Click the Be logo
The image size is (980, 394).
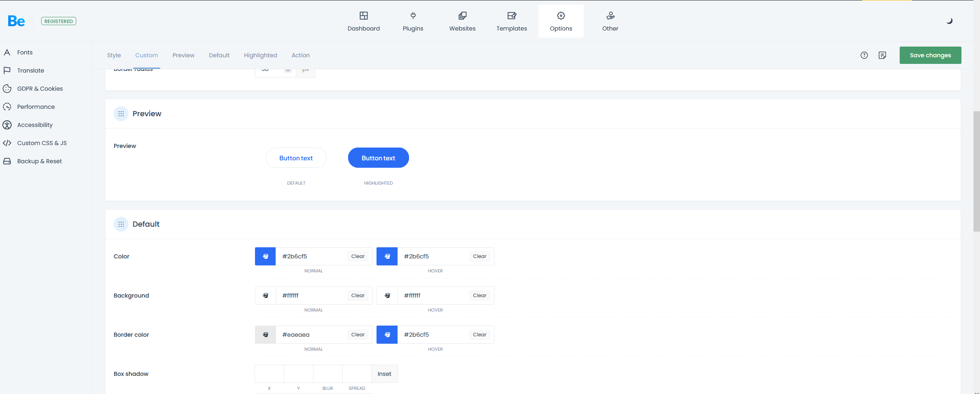pyautogui.click(x=16, y=21)
